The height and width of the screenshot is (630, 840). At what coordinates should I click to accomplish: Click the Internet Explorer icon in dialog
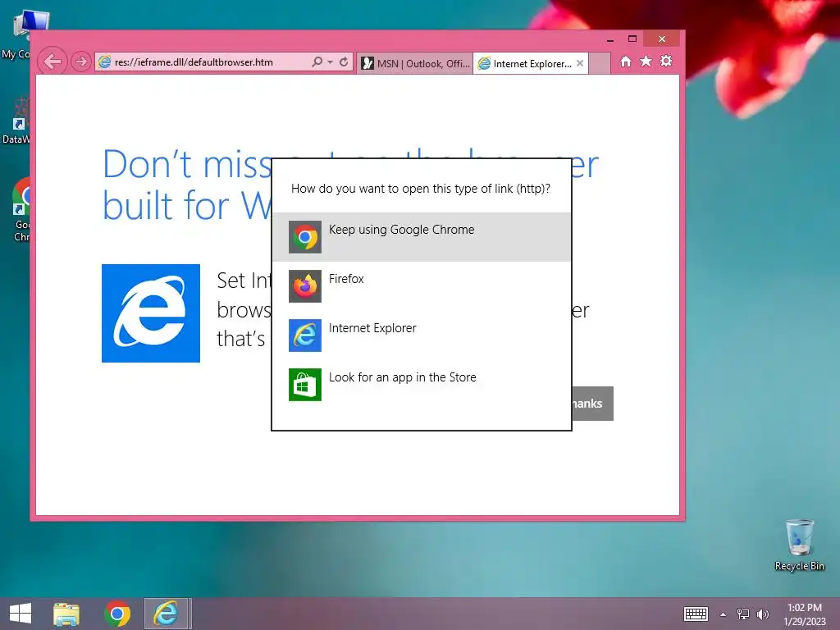[x=305, y=336]
